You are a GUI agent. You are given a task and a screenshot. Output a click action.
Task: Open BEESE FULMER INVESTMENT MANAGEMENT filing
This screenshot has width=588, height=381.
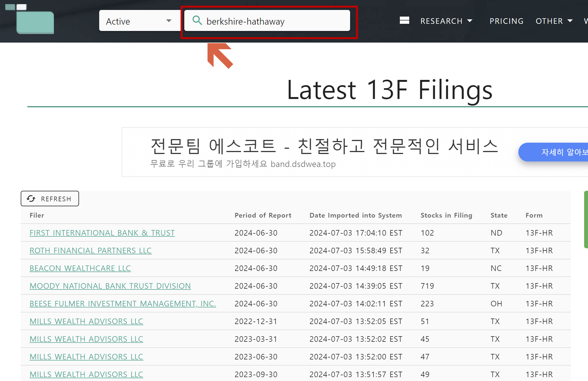pos(123,303)
